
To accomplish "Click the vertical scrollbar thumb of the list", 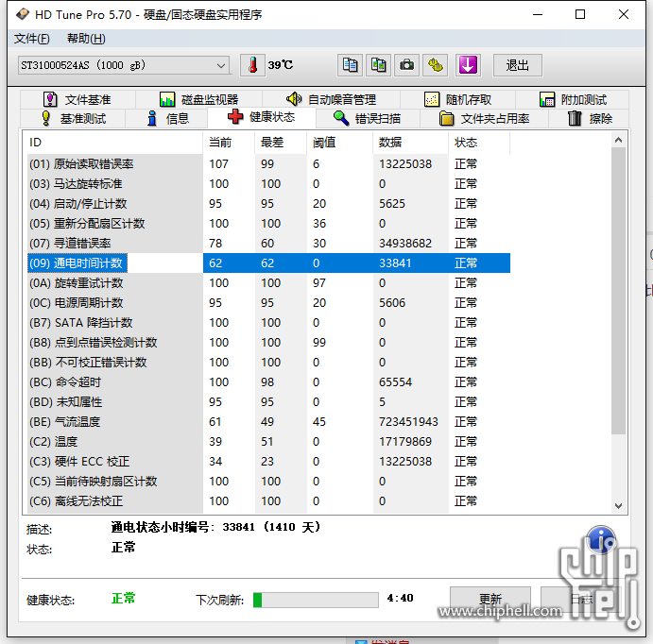I will click(618, 291).
